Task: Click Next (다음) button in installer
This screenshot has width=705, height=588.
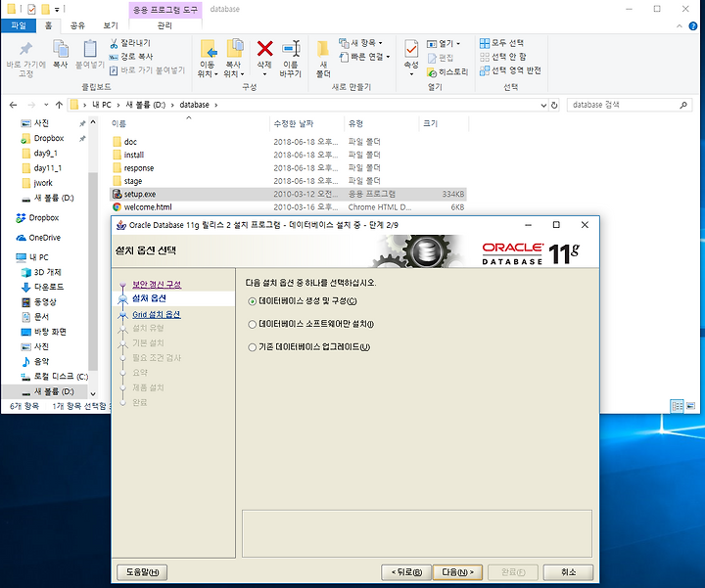Action: coord(457,572)
